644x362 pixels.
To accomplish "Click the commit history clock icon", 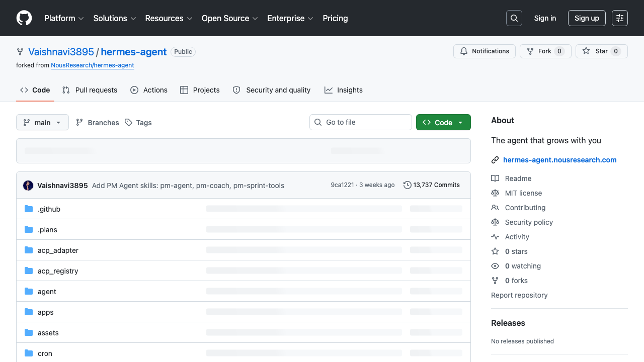I will point(408,185).
